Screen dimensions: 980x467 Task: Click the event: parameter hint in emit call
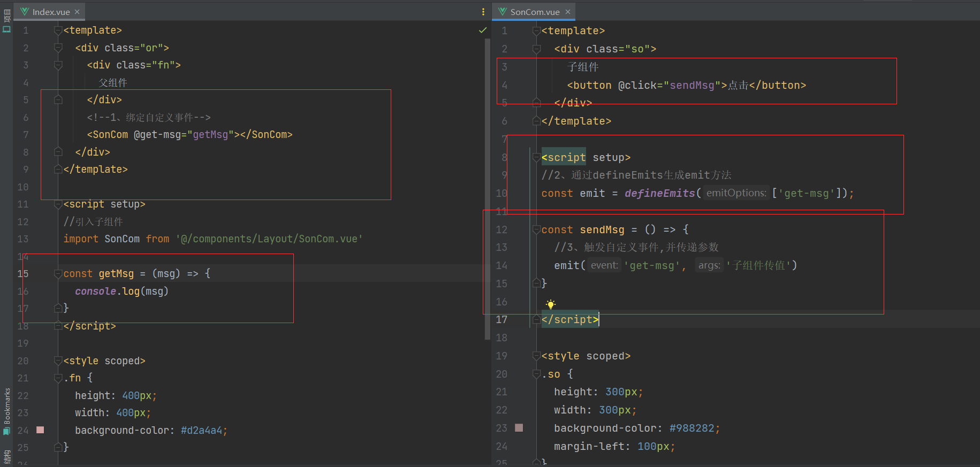tap(605, 265)
